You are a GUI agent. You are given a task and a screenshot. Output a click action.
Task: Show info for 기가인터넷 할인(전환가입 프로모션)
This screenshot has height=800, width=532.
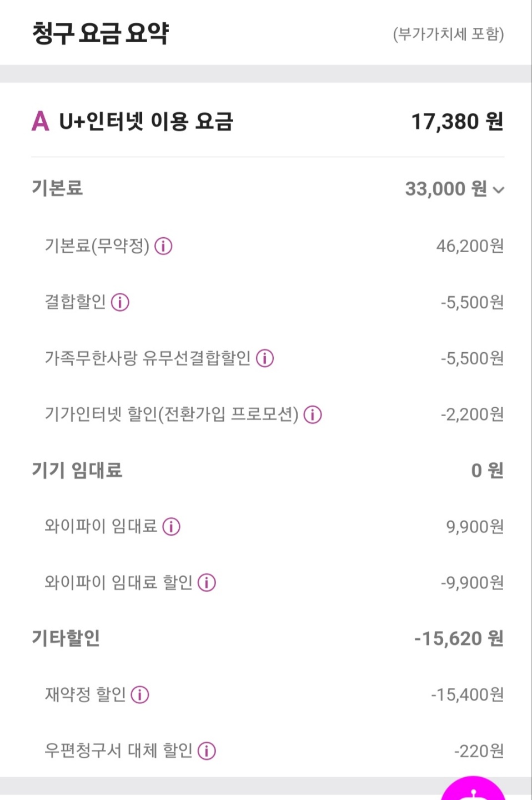(313, 414)
